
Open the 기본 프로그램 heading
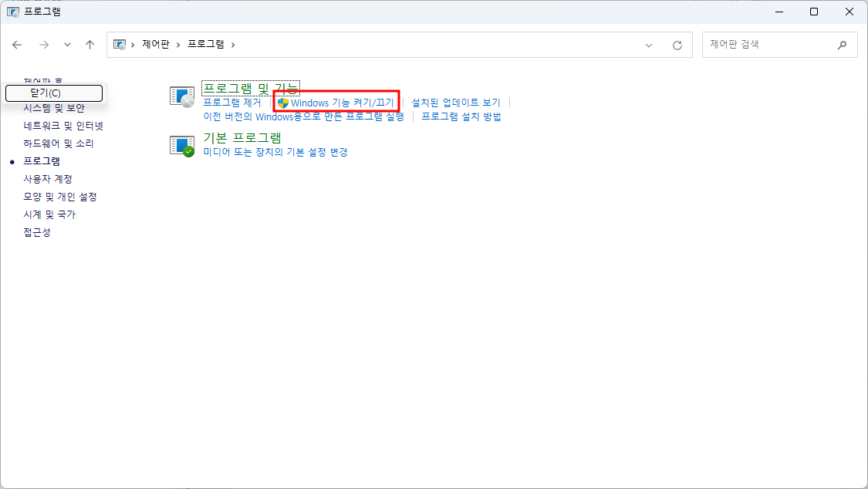242,138
